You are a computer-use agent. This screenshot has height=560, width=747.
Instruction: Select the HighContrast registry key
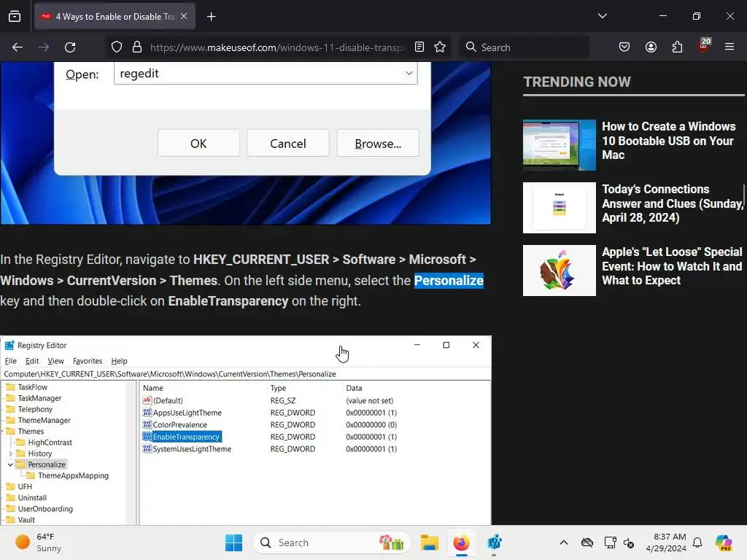point(50,443)
